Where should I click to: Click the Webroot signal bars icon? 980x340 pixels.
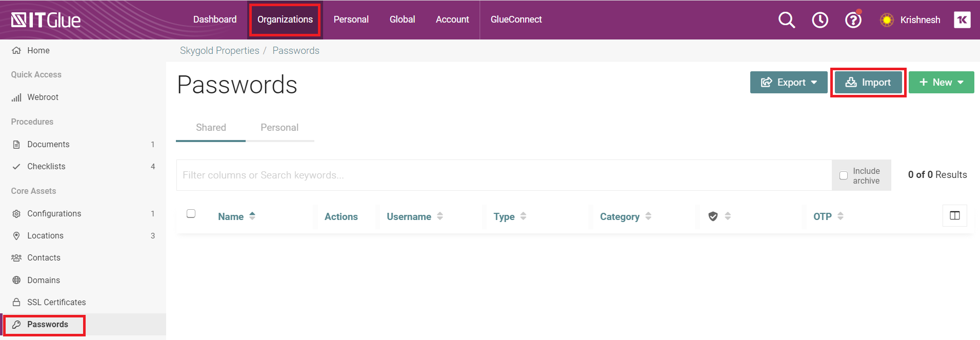16,97
